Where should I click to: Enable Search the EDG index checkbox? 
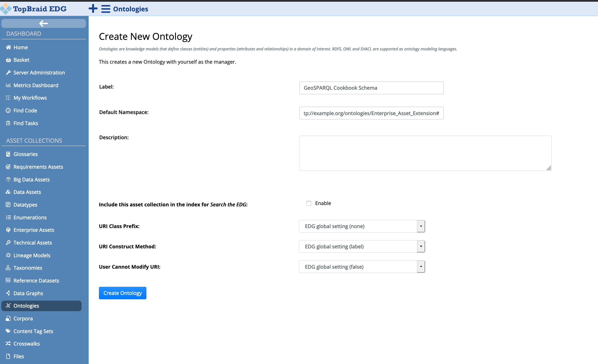(308, 203)
